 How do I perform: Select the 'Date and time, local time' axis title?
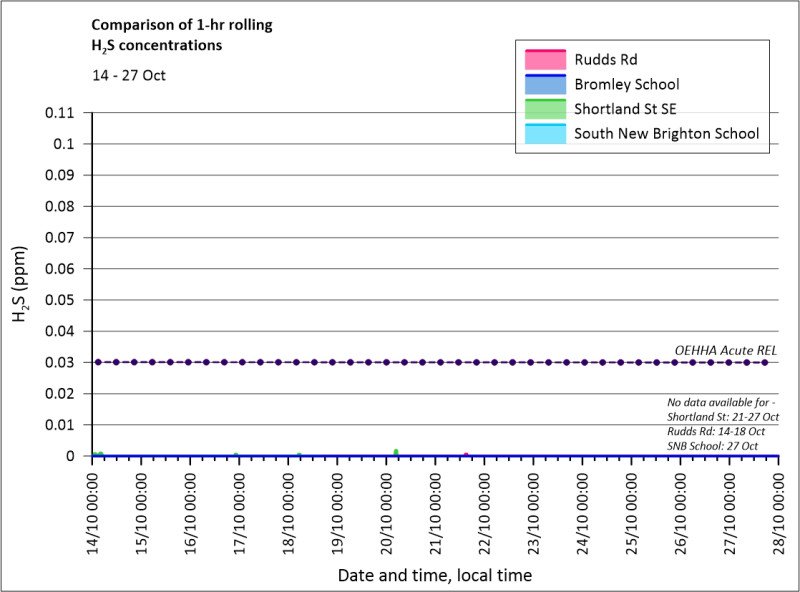(435, 575)
